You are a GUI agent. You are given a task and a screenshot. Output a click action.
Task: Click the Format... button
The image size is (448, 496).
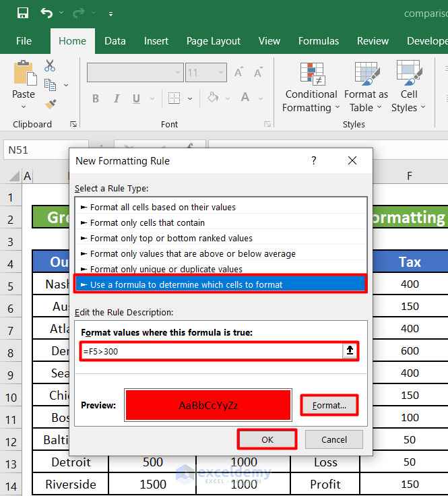click(329, 405)
